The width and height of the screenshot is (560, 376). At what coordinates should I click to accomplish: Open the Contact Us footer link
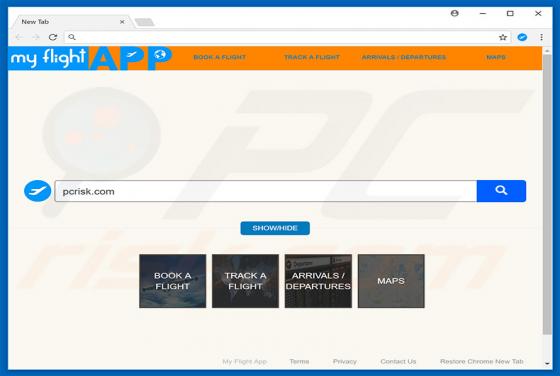(398, 361)
